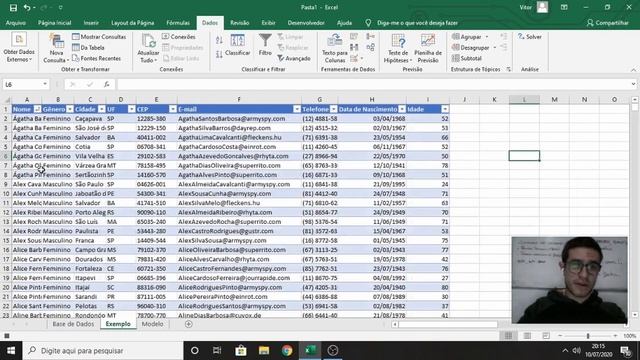Image resolution: width=640 pixels, height=360 pixels.
Task: Select Page Break Preview icon
Action: click(546, 336)
